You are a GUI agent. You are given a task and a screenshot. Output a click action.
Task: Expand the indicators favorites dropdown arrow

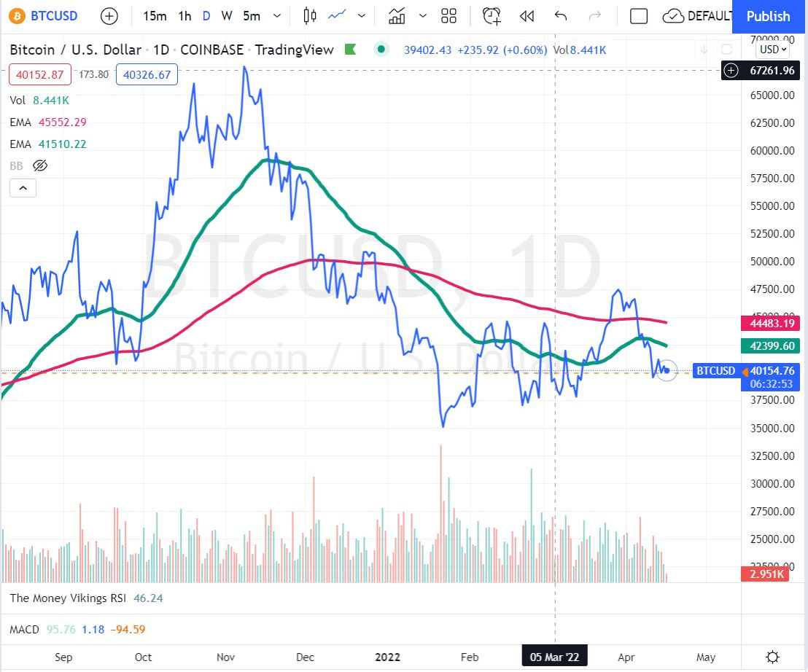coord(423,17)
